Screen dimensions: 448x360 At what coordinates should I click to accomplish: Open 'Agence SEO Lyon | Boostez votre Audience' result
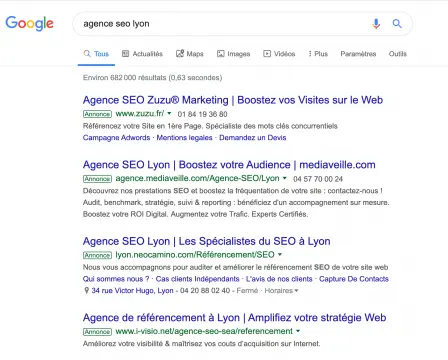click(229, 165)
